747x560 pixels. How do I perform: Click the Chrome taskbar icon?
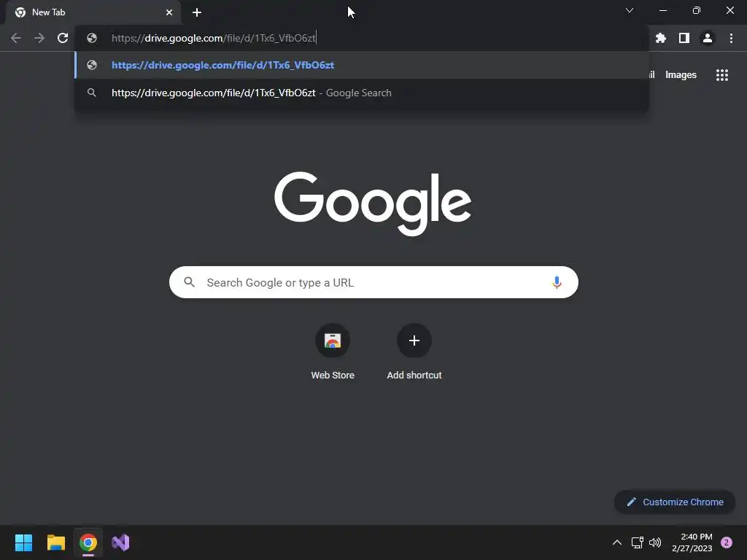[88, 542]
